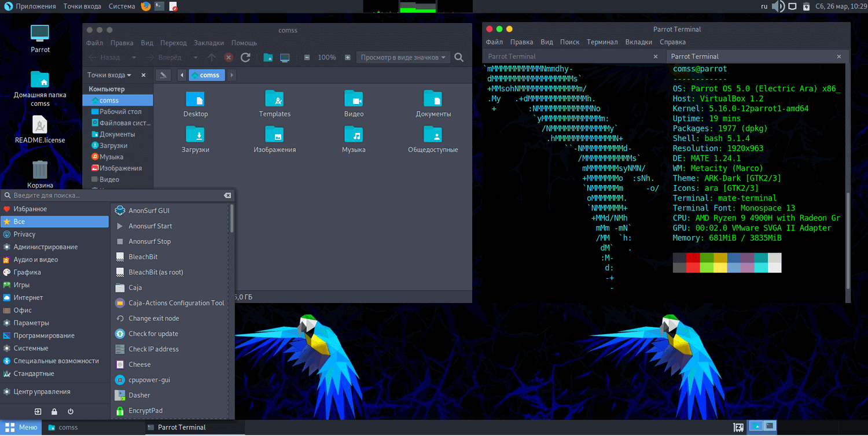Expand the Просмотр в виде значков dropdown
Viewport: 868px width, 436px height.
[403, 57]
